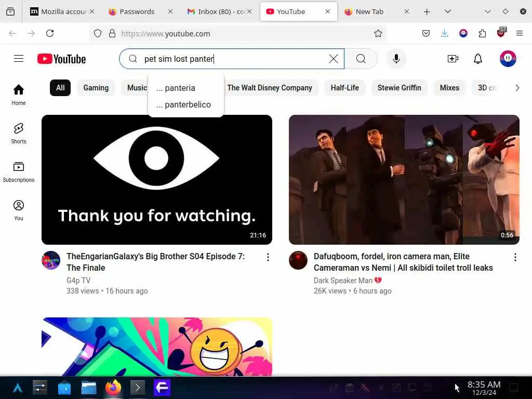Open G4p TV channel link
This screenshot has width=532, height=399.
(x=78, y=280)
